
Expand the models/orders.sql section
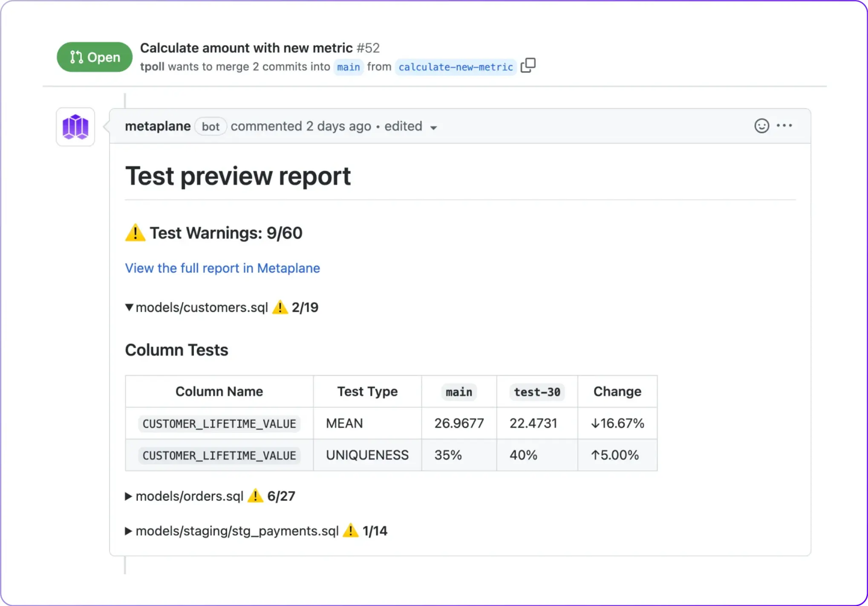click(128, 496)
